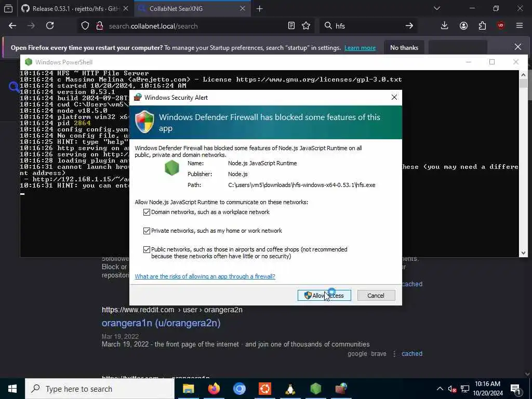This screenshot has height=399, width=532.
Task: Open cached link for orangera1n result
Action: coord(412,353)
